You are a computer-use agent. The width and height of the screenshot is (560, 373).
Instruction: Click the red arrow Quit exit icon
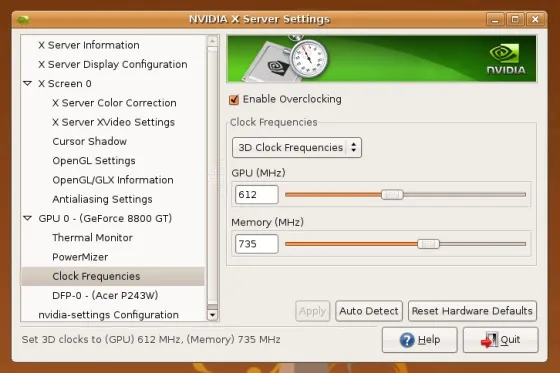tap(489, 340)
